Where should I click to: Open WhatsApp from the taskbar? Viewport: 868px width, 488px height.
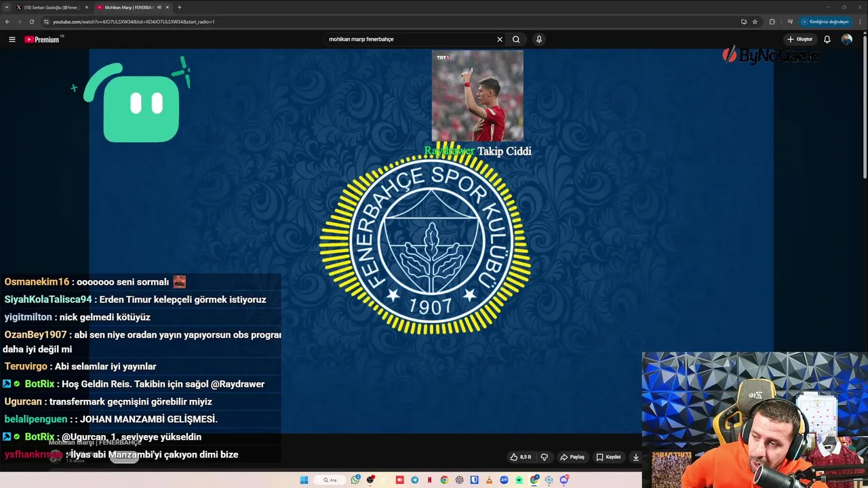355,480
